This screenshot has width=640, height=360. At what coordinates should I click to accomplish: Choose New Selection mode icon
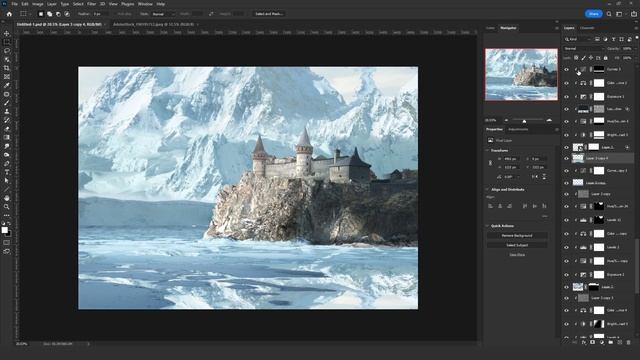point(41,14)
